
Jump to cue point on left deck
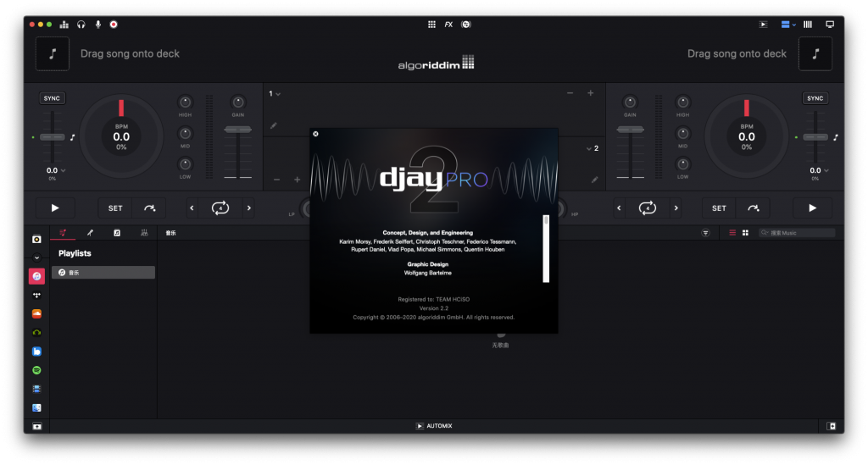[149, 208]
